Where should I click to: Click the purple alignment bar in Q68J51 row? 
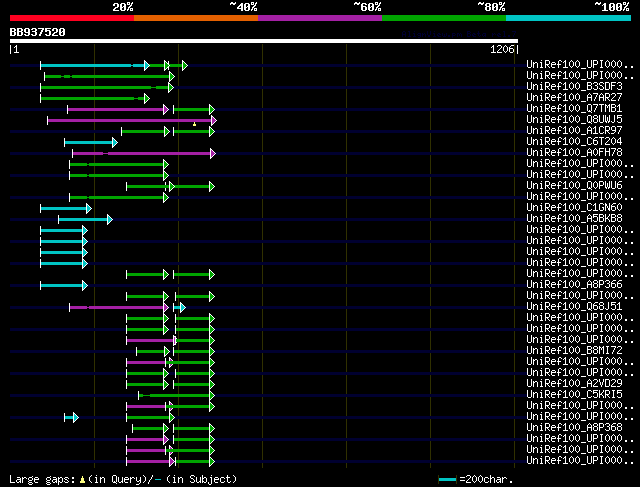pyautogui.click(x=119, y=308)
